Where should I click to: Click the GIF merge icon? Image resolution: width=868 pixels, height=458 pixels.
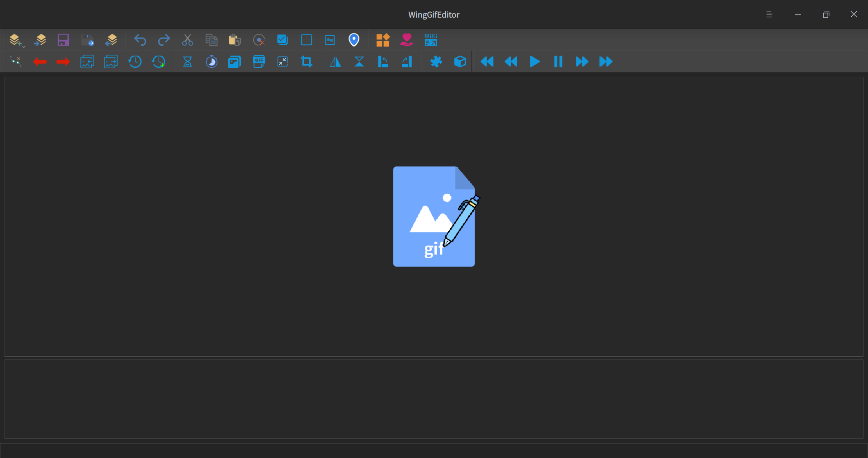(259, 61)
